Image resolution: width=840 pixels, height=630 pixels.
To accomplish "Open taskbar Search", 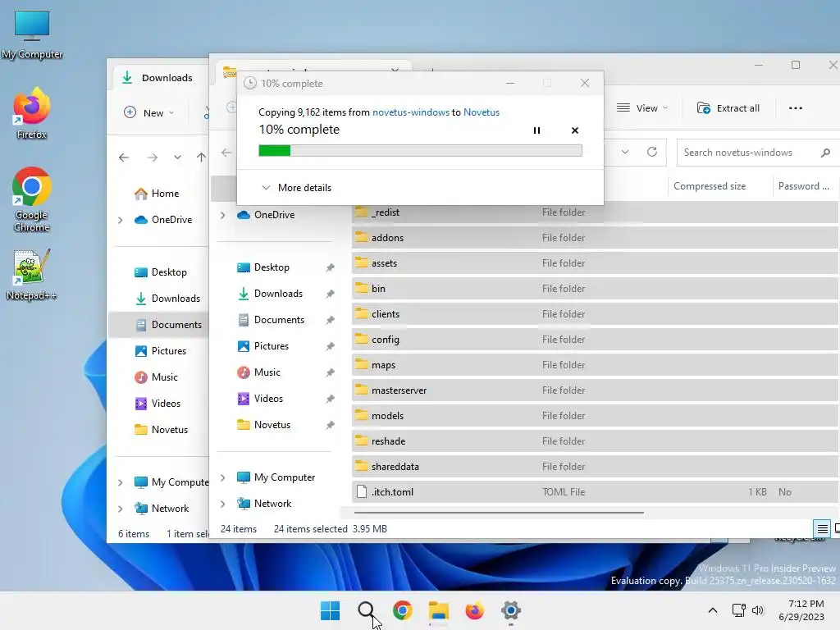I will tap(367, 610).
